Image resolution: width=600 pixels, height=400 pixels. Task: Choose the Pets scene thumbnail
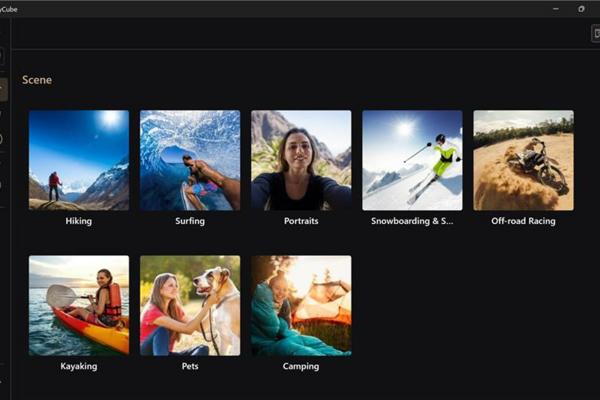(x=190, y=305)
